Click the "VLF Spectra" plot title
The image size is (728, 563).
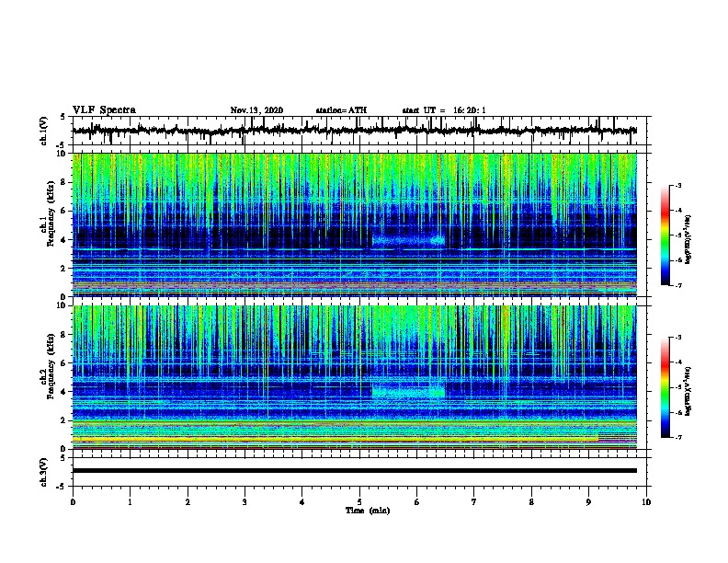click(x=104, y=110)
